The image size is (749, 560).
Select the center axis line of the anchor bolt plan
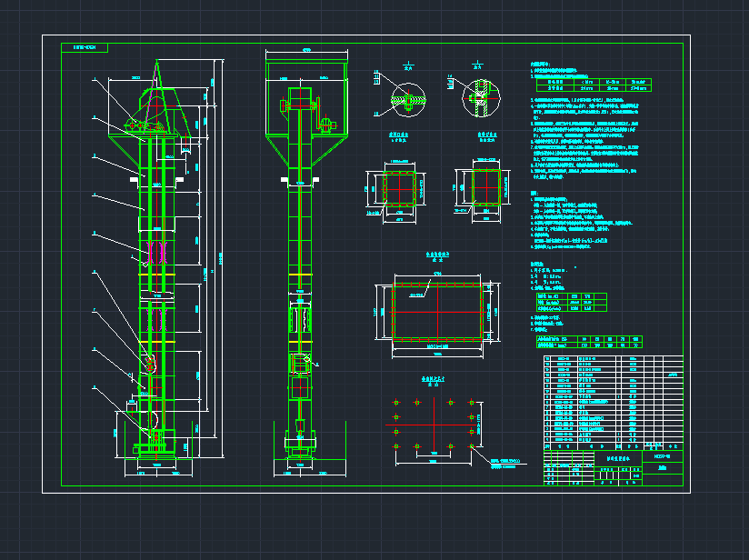pos(434,425)
